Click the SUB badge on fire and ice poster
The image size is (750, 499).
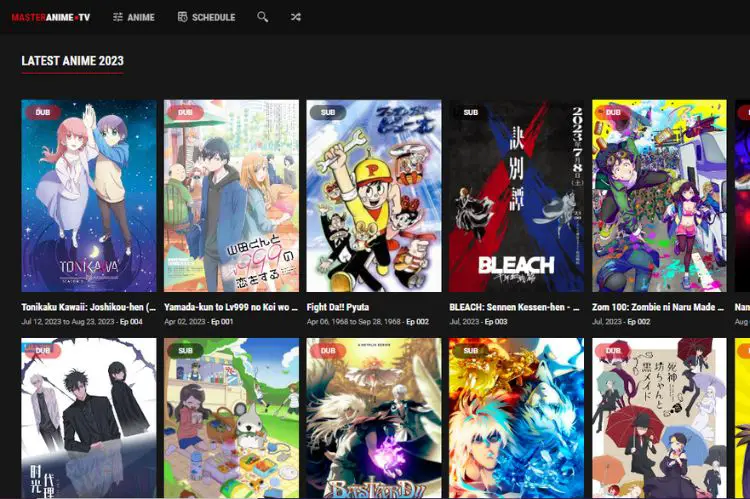click(x=471, y=351)
